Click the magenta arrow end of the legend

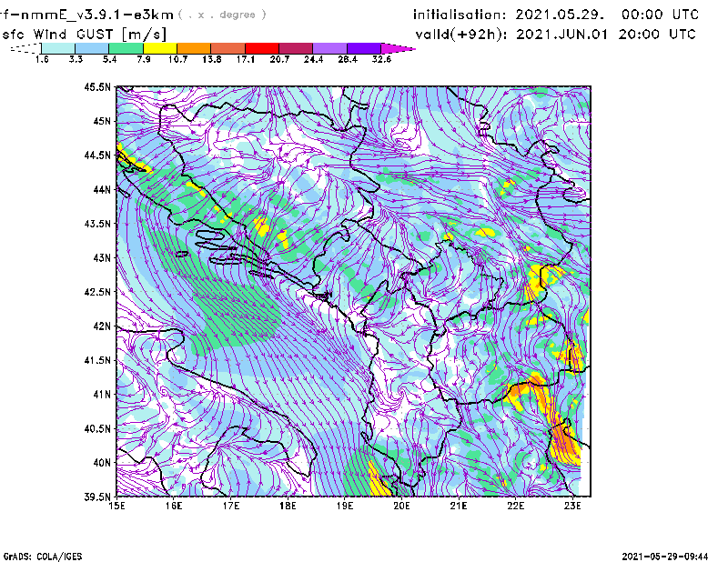(x=398, y=48)
